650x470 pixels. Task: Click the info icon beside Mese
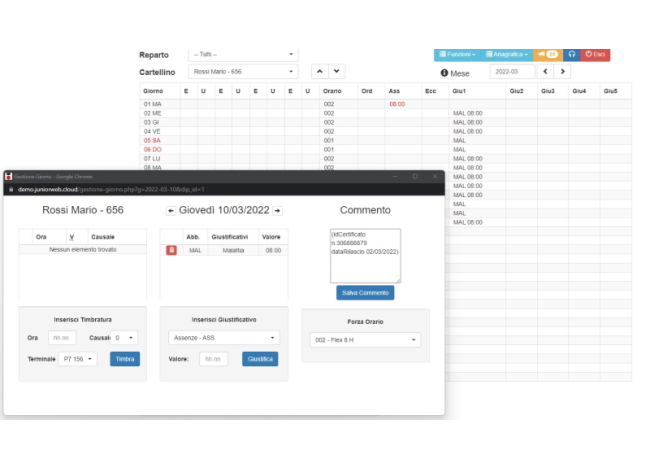[x=444, y=73]
